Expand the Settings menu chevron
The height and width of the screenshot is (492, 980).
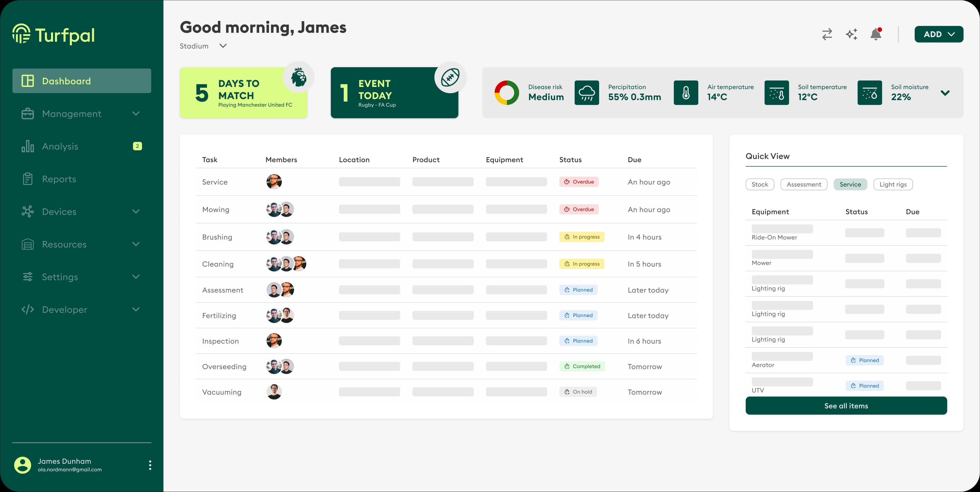pos(136,276)
